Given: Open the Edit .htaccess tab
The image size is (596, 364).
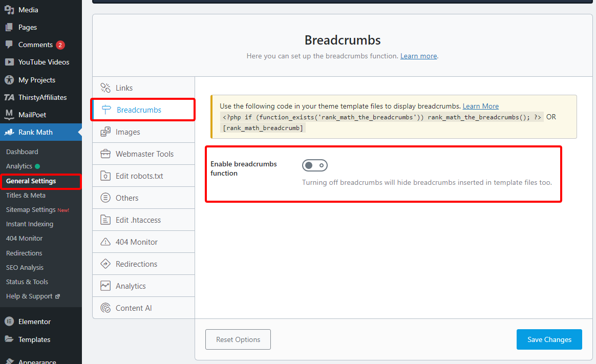Looking at the screenshot, I should (144, 220).
